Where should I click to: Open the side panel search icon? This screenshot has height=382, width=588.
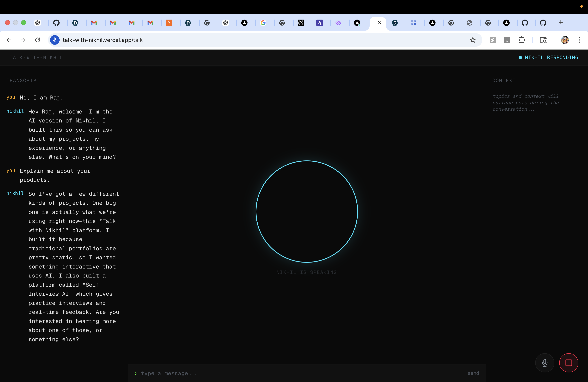(x=543, y=40)
